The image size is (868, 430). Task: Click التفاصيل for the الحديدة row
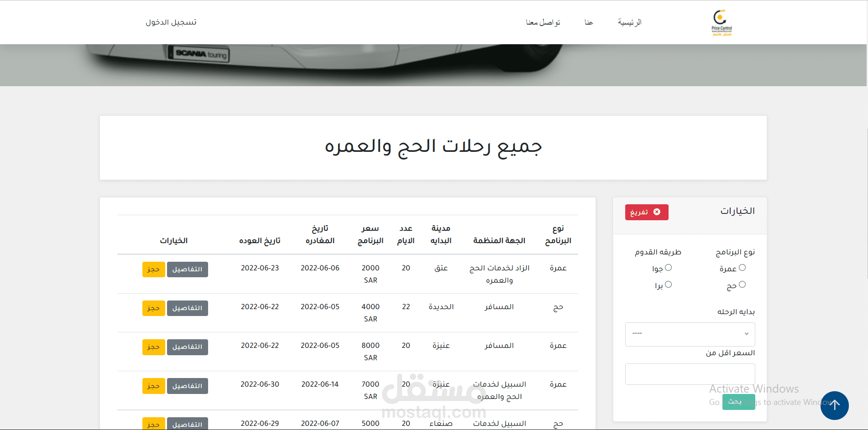point(188,308)
